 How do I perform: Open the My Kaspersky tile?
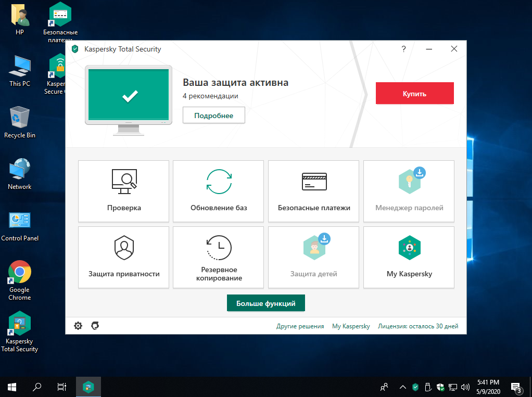409,258
